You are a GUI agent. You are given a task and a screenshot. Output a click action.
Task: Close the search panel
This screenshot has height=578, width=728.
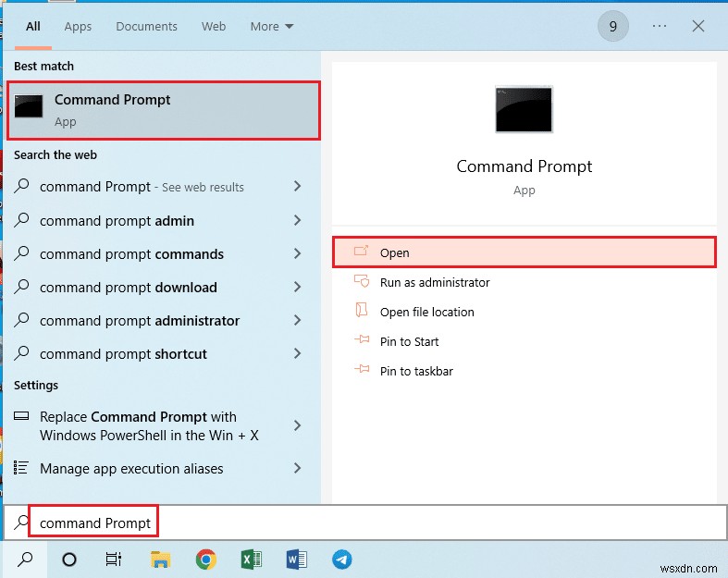click(698, 26)
